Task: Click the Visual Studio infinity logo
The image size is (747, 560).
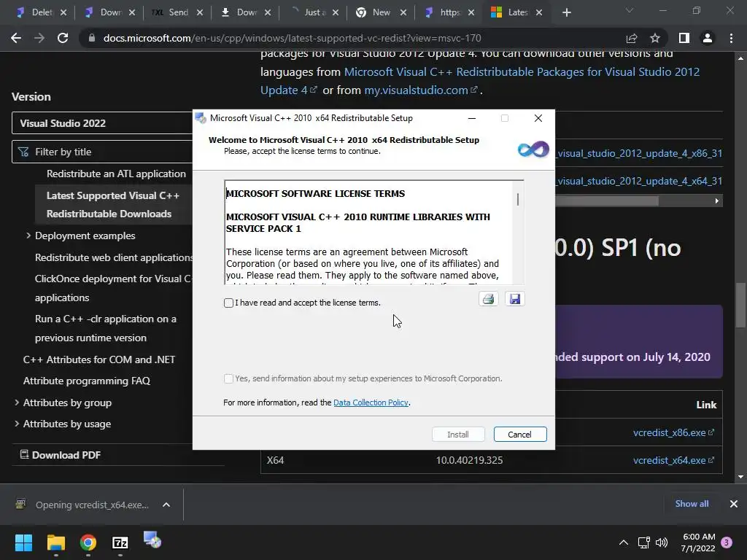Action: click(x=533, y=149)
